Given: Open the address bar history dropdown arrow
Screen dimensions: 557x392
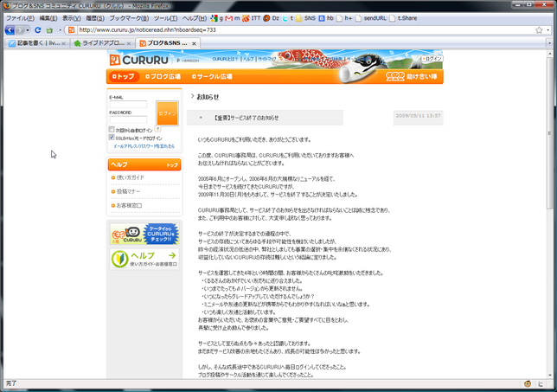Looking at the screenshot, I should pos(548,30).
